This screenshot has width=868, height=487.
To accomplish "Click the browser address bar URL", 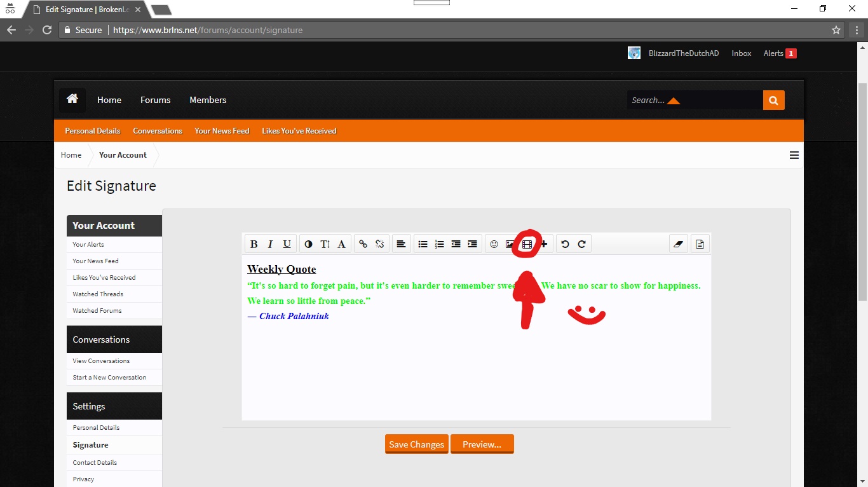I will [208, 30].
